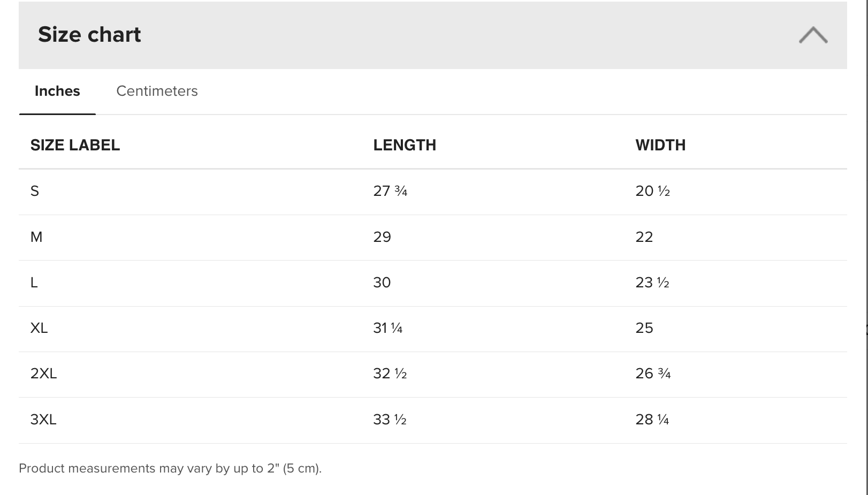
Task: Click the 26 ¾ width for 2XL
Action: [653, 374]
